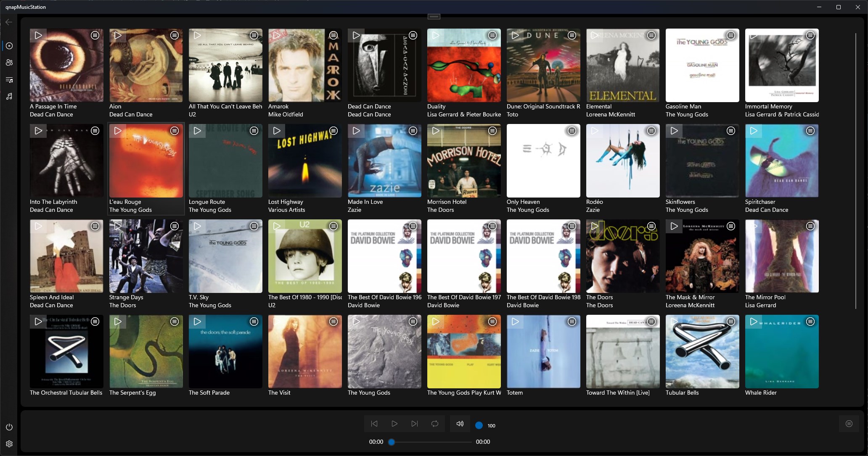The height and width of the screenshot is (456, 868).
Task: Skip to next track
Action: tap(415, 424)
